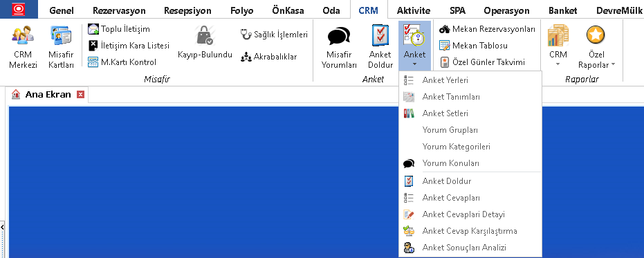Click the CRM ribbon tab
The image size is (644, 258).
(x=369, y=10)
